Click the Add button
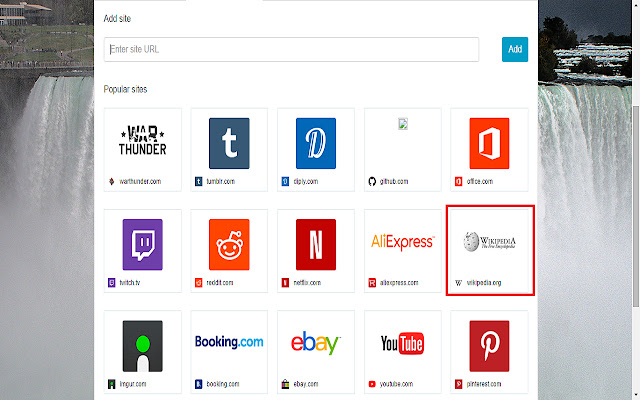640x400 pixels. [515, 49]
